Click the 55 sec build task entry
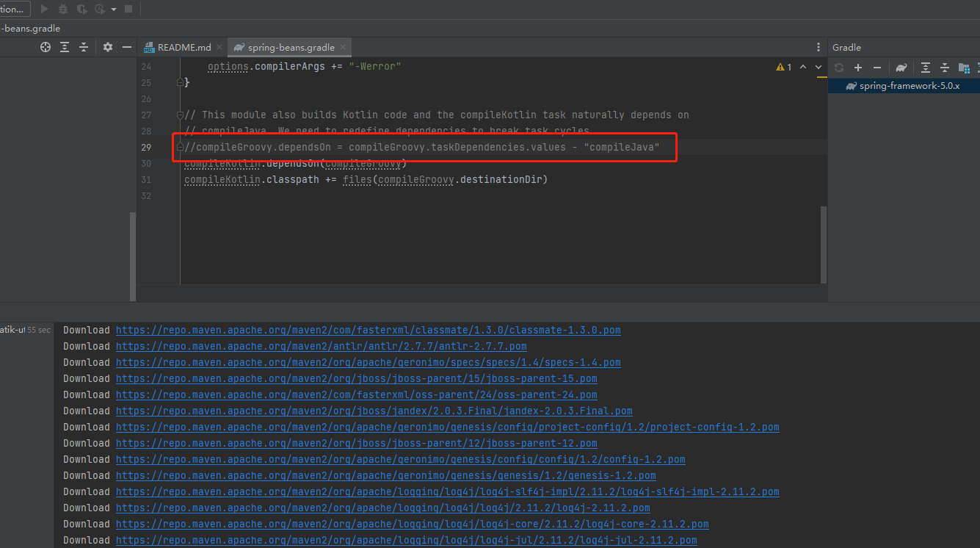Screen dimensions: 980x548 [26, 331]
